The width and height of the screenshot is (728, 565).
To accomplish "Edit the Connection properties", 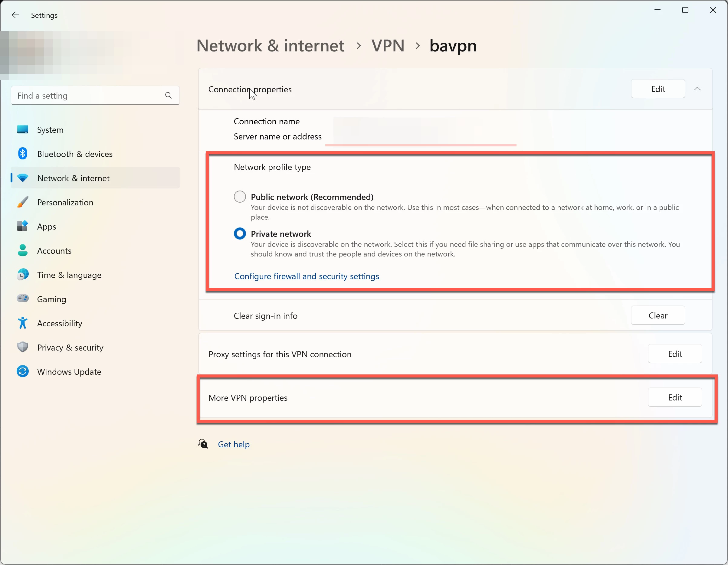I will pos(658,89).
